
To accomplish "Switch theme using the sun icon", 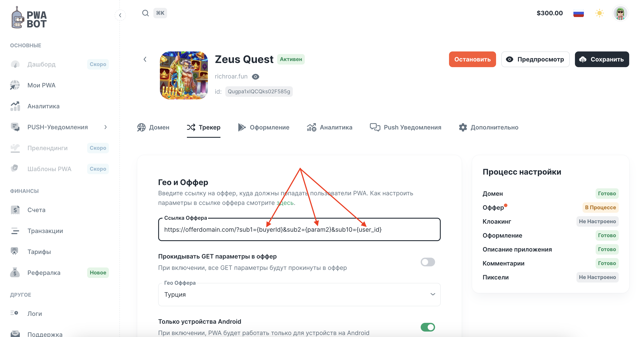I will coord(599,13).
